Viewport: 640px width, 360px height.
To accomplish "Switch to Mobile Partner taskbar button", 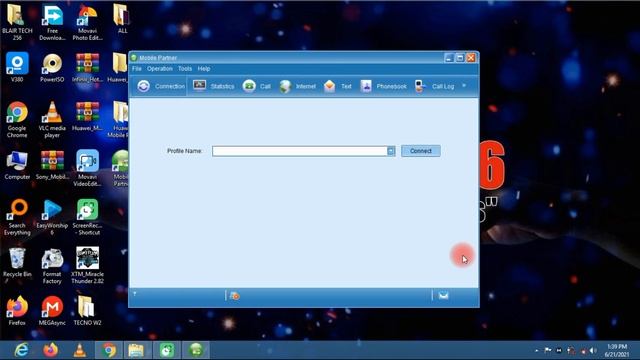I will pyautogui.click(x=196, y=350).
